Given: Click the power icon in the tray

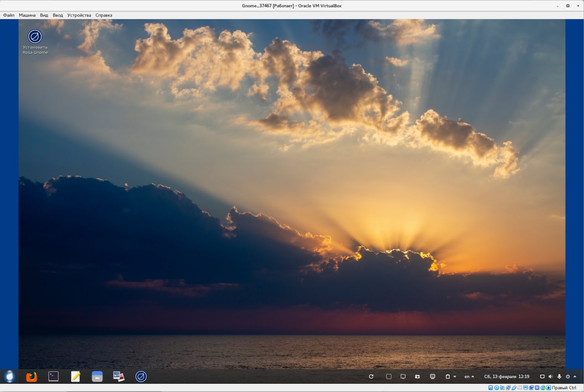Looking at the screenshot, I should click(568, 376).
